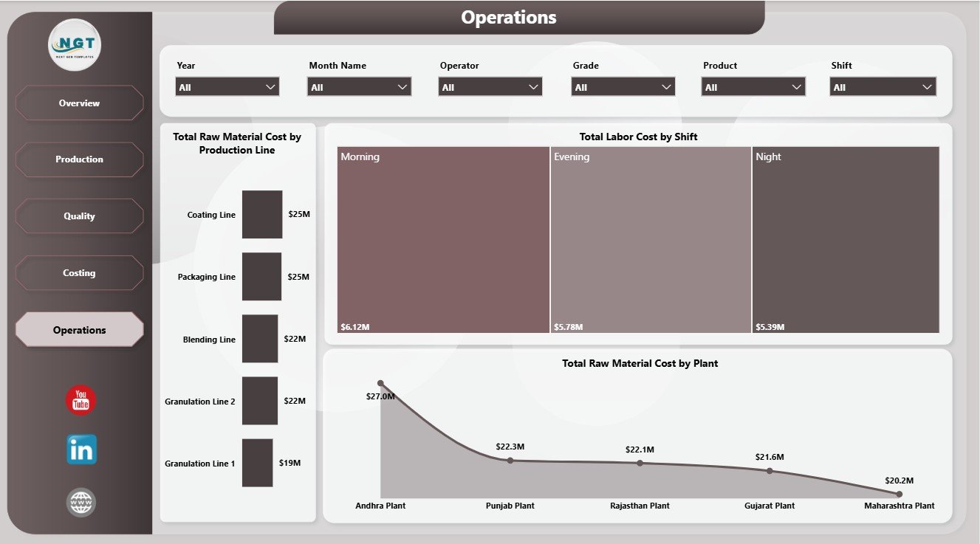The height and width of the screenshot is (544, 980).
Task: Go to the Costing page
Action: point(79,273)
